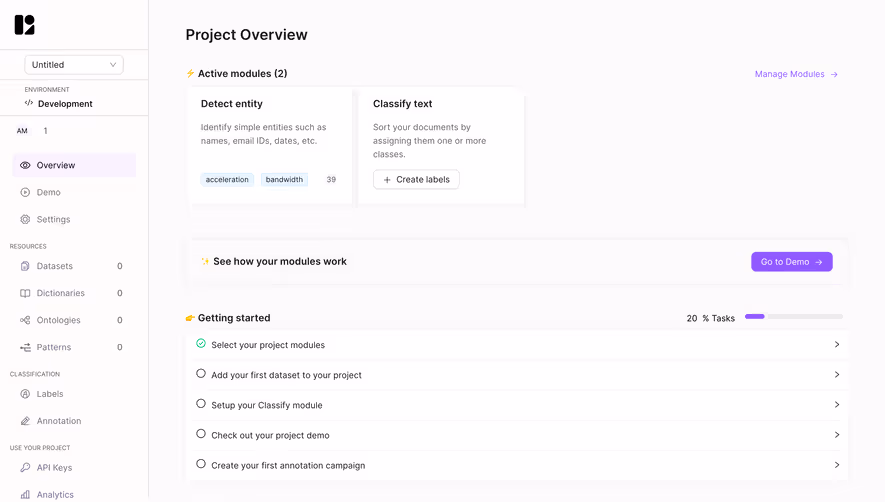Click the lightning bolt icon by Active modules
This screenshot has width=885, height=502.
(190, 73)
